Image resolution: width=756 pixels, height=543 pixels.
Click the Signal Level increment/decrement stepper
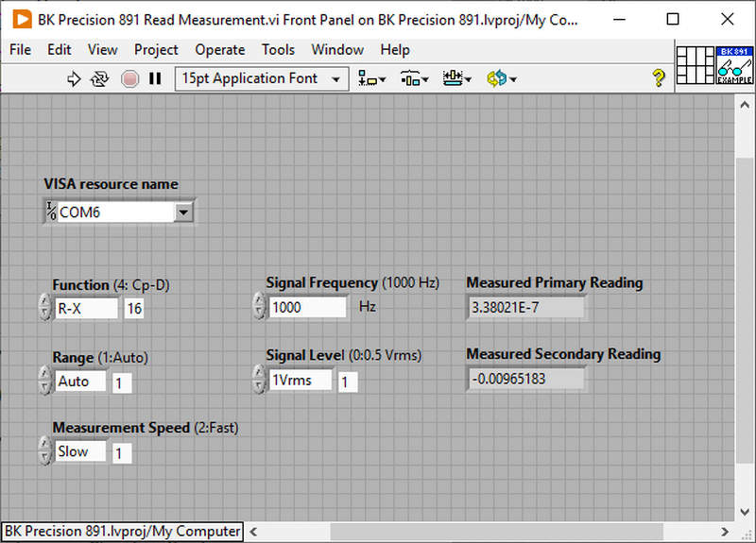click(259, 380)
